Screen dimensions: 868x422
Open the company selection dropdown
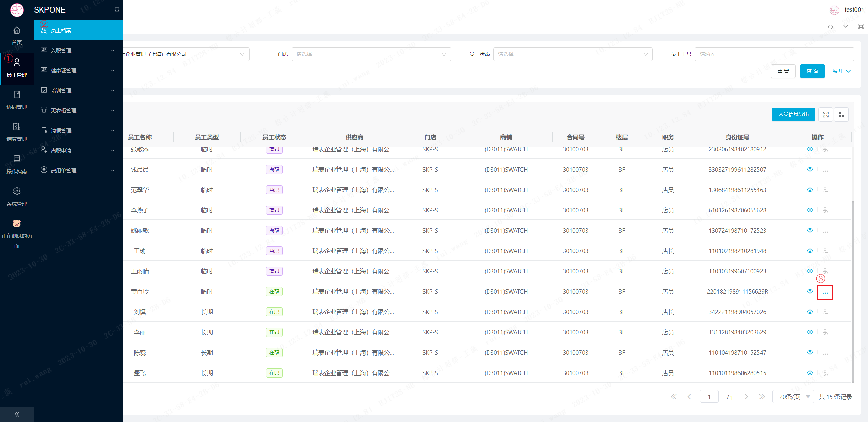coord(186,54)
